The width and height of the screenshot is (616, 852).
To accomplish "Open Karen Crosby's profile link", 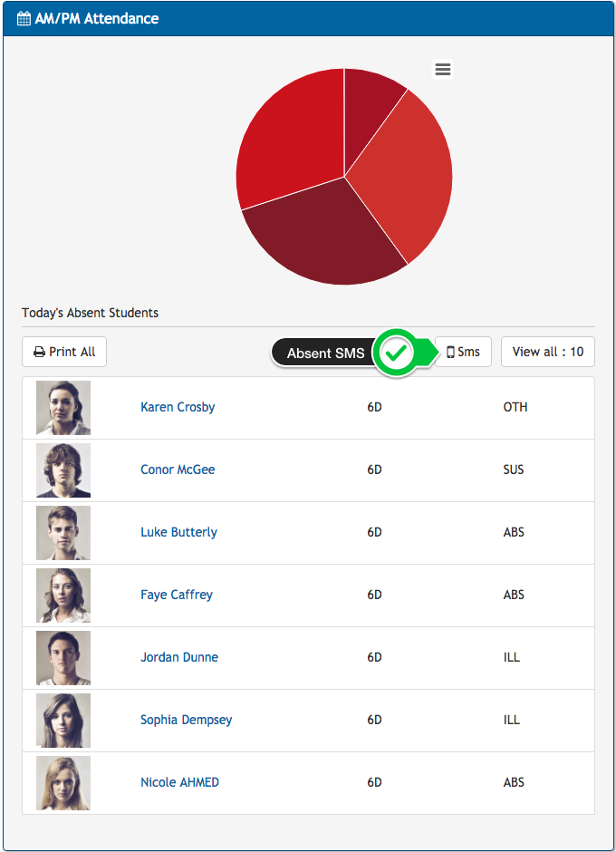I will click(178, 407).
